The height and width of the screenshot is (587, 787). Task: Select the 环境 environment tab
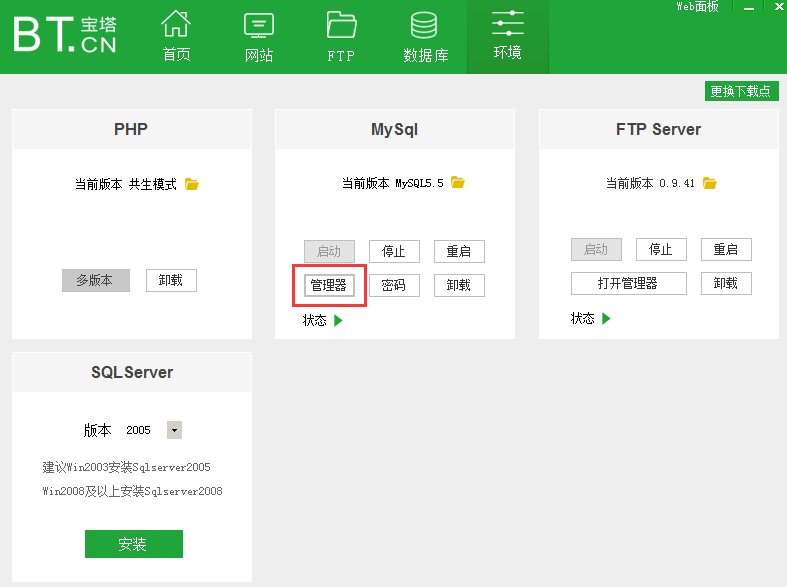coord(508,37)
